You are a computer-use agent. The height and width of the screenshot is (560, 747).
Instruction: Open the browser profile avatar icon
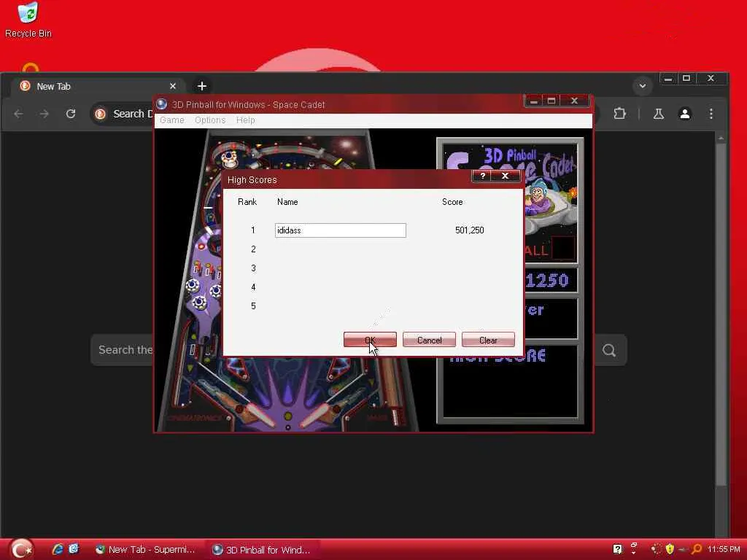685,114
